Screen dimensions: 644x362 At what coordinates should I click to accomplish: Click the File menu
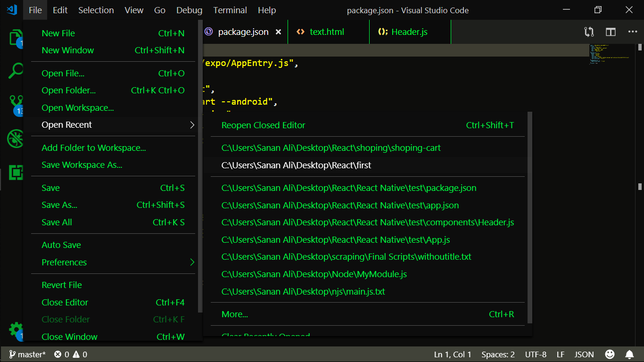click(x=35, y=10)
